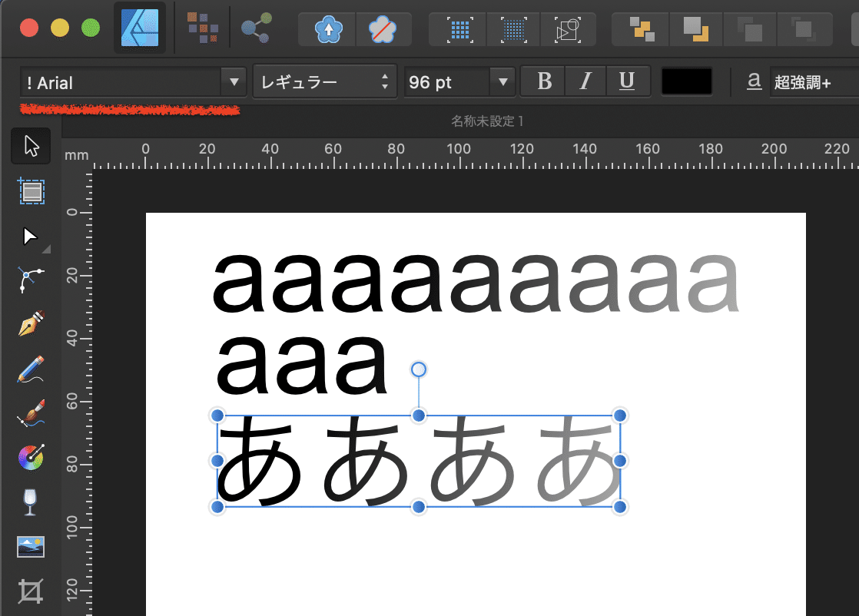
Task: Open the Arial font family dropdown
Action: [x=234, y=82]
